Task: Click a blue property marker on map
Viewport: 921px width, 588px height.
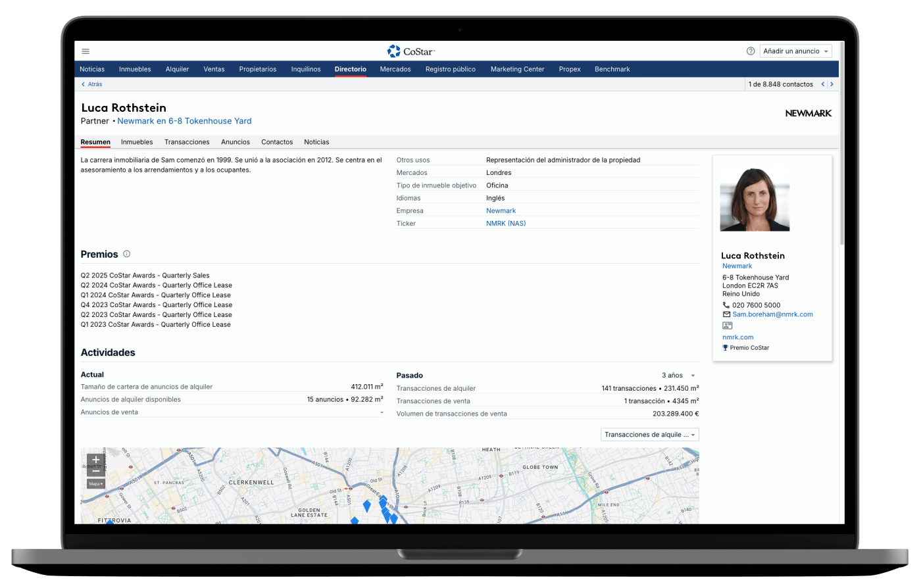Action: 367,506
